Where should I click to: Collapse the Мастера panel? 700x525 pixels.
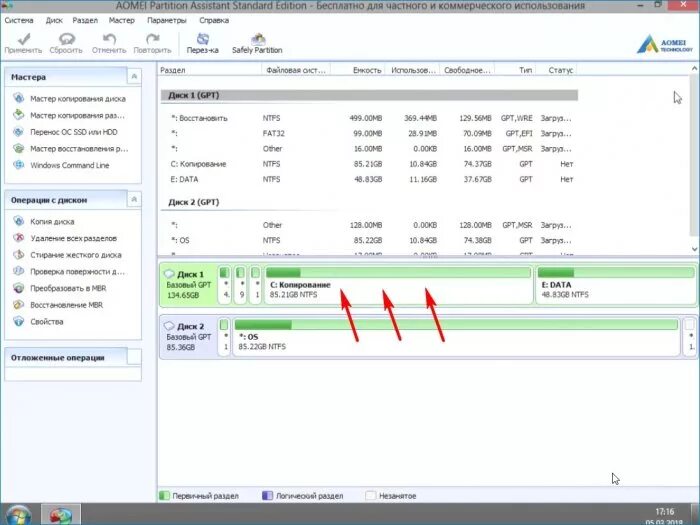[134, 77]
